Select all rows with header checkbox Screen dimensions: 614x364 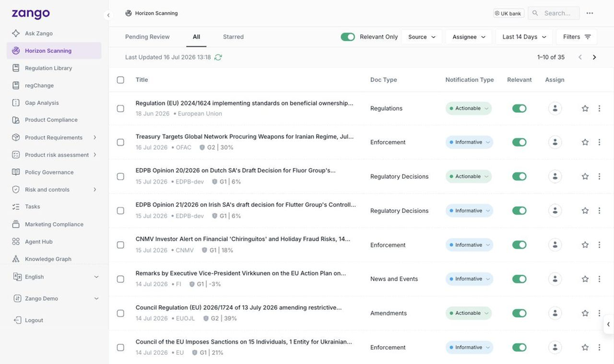(120, 80)
